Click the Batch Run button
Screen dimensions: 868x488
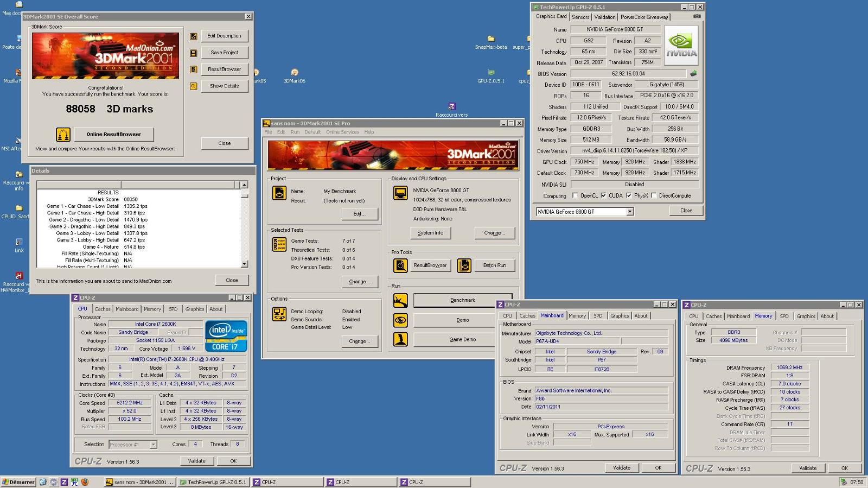point(494,265)
